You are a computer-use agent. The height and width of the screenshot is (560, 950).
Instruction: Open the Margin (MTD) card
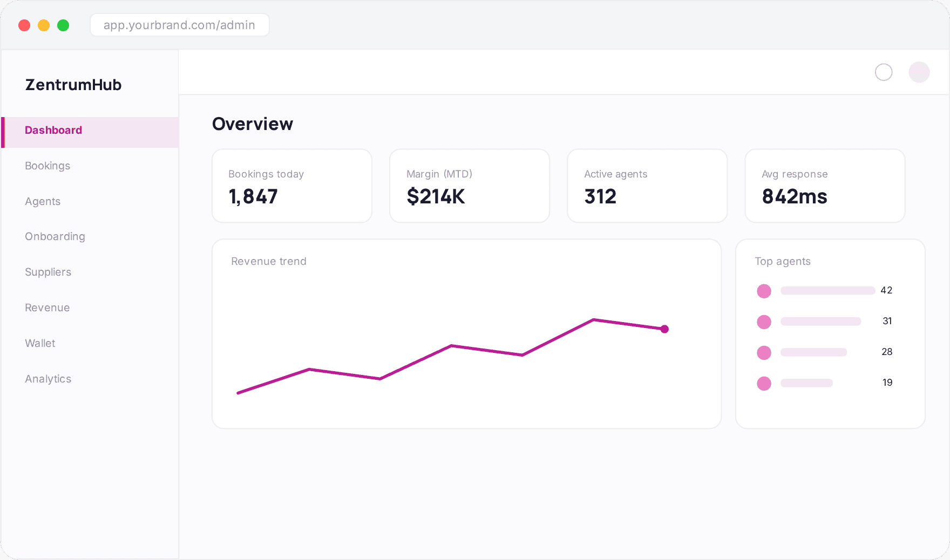click(470, 186)
